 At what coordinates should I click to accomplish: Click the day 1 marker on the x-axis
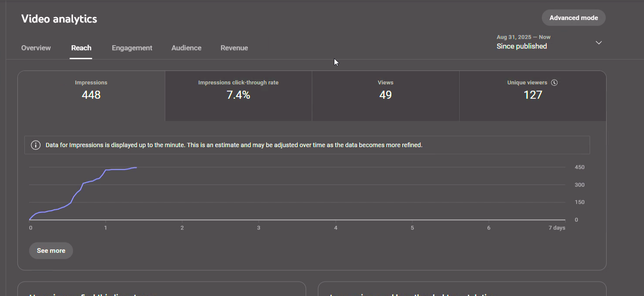[105, 228]
